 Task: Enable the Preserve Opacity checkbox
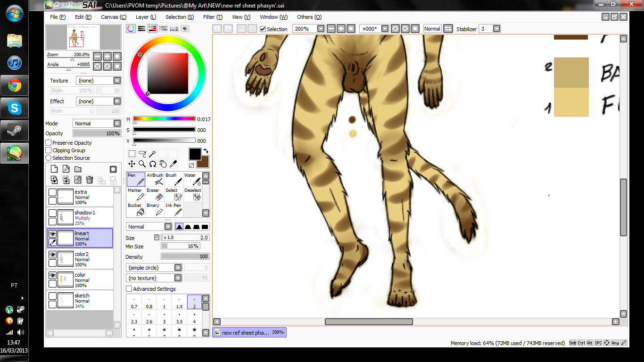49,143
